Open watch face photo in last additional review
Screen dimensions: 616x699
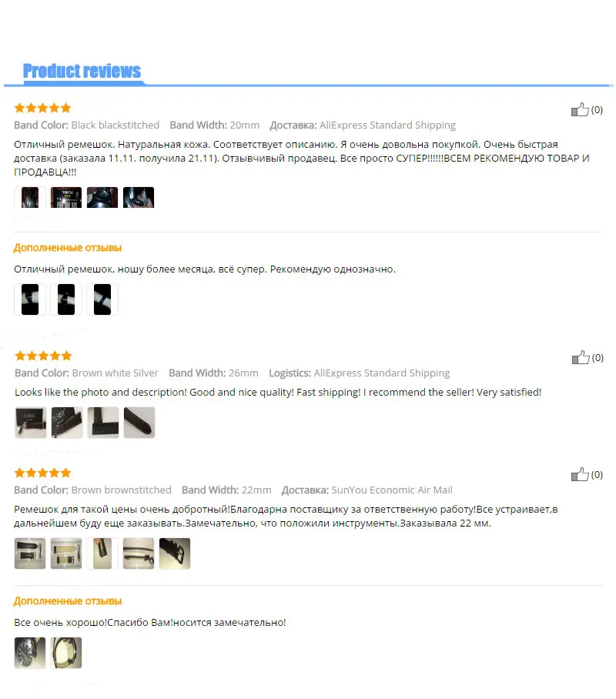click(30, 653)
